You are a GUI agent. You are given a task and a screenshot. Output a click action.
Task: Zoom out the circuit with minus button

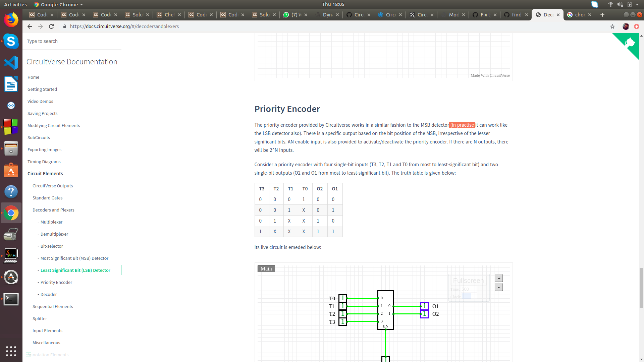point(499,287)
